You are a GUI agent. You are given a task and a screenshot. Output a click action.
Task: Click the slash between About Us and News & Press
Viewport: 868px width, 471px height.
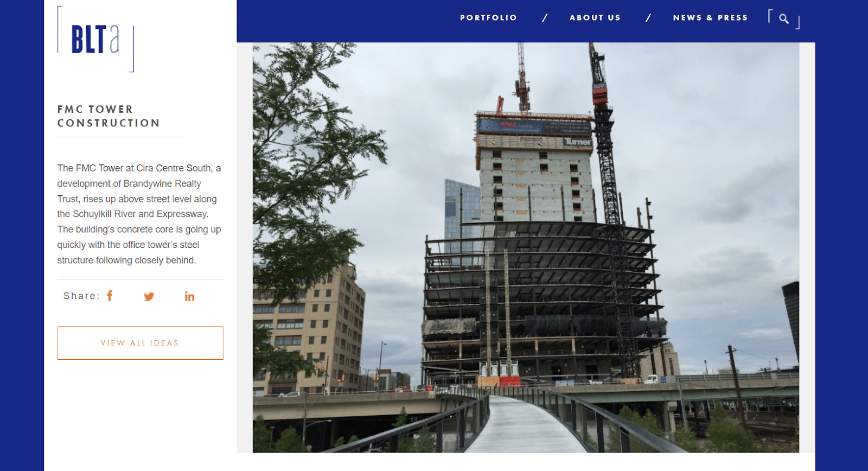coord(648,18)
